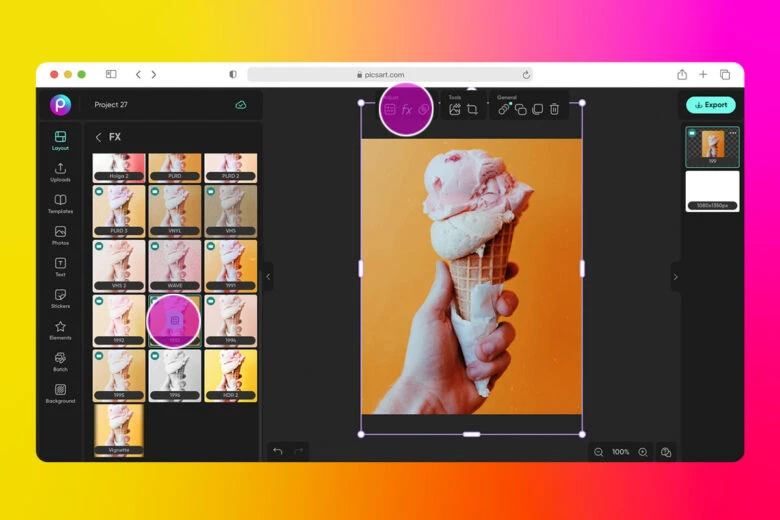Apply the Vignette filter
Screen dimensions: 780x520
pos(119,428)
